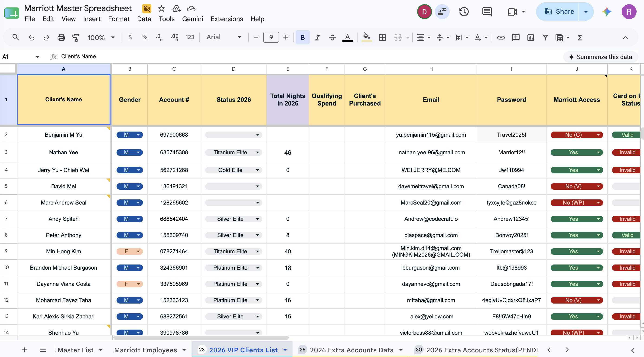Click Summarize this data button

point(601,57)
